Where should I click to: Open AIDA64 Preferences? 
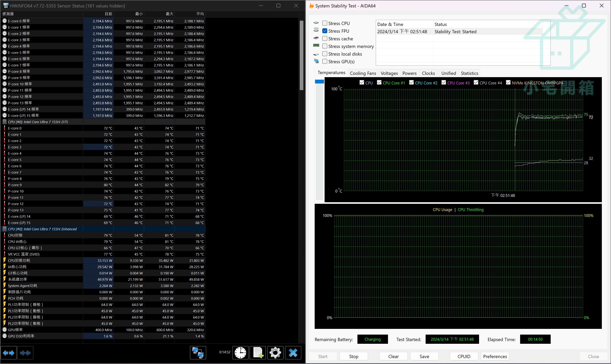[495, 356]
